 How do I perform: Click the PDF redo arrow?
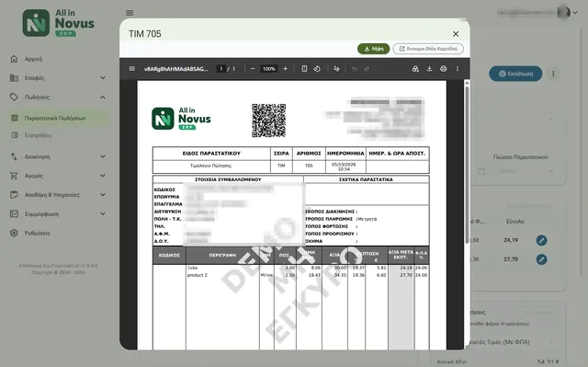coord(367,69)
